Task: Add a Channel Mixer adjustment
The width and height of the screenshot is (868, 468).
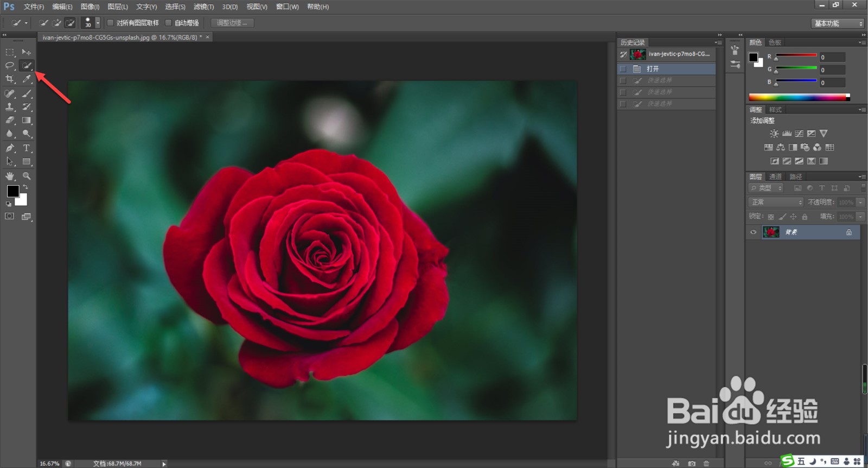Action: coord(817,147)
